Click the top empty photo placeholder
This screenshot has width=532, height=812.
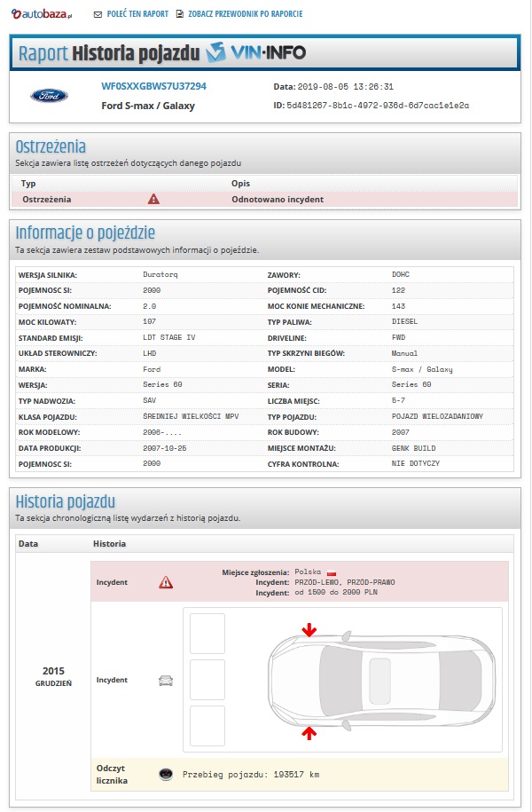click(x=207, y=634)
